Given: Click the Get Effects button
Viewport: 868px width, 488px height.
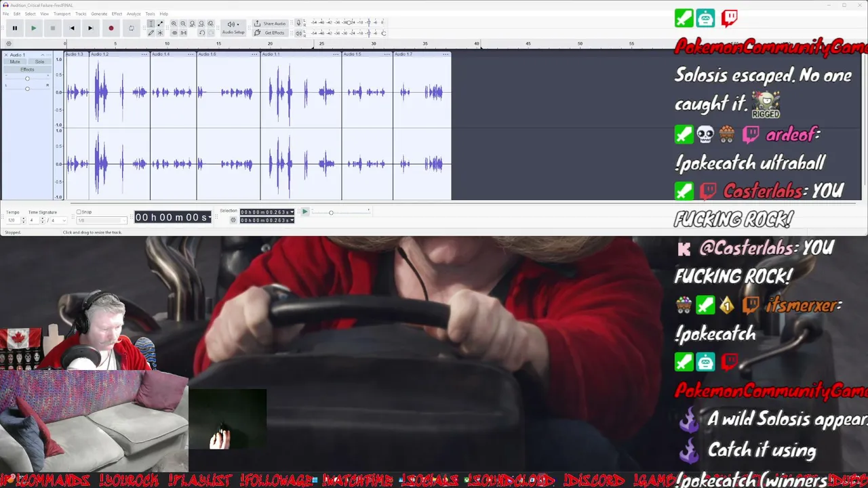Looking at the screenshot, I should 270,33.
